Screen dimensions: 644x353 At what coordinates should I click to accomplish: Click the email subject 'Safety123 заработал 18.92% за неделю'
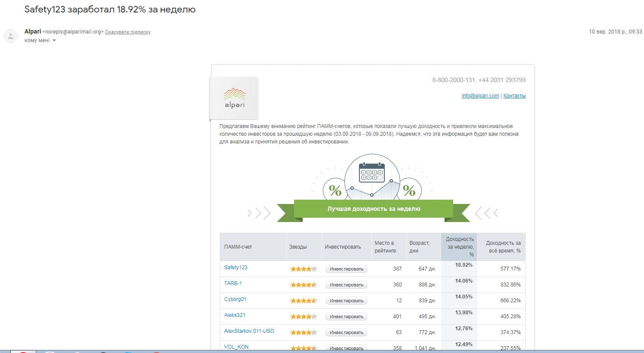point(110,9)
